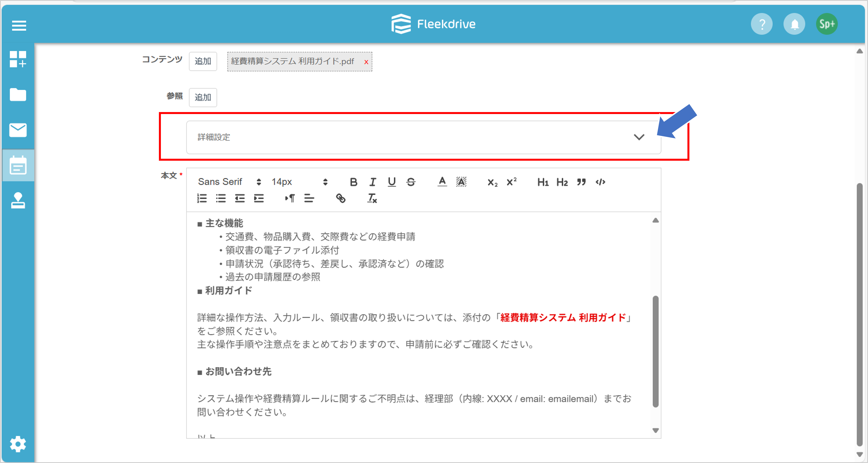
Task: Remove the attached 利用ガイド.pdf file
Action: point(366,62)
